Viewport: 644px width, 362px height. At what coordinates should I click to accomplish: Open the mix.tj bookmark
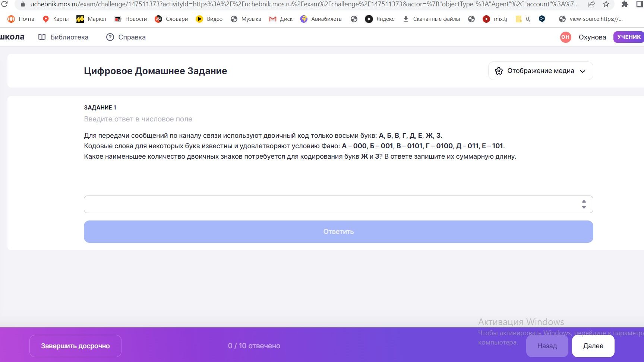[495, 19]
